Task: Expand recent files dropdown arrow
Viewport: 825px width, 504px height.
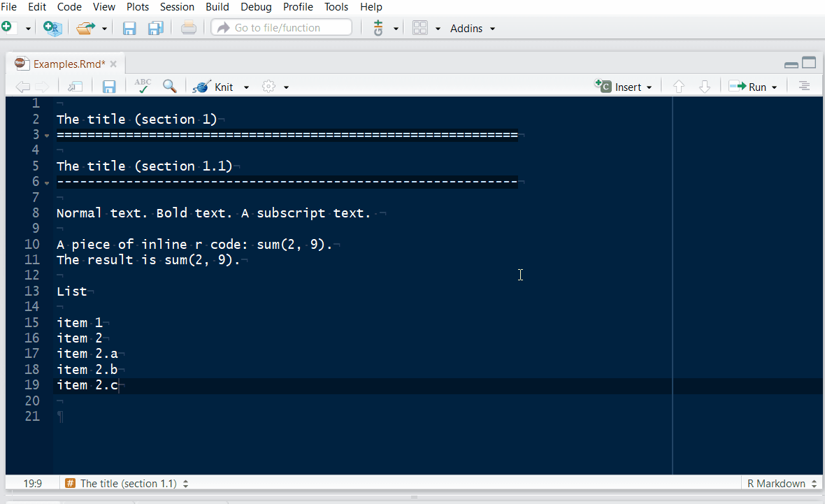Action: [104, 29]
